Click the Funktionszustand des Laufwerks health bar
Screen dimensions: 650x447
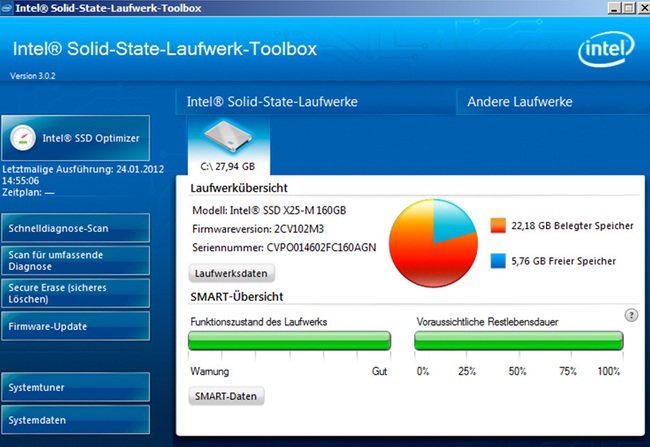(289, 340)
